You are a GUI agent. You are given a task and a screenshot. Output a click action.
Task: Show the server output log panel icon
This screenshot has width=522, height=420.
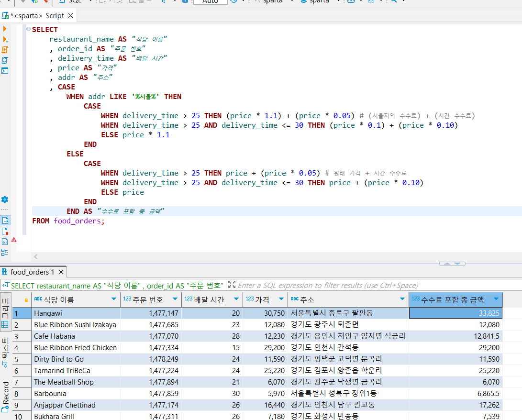5,232
